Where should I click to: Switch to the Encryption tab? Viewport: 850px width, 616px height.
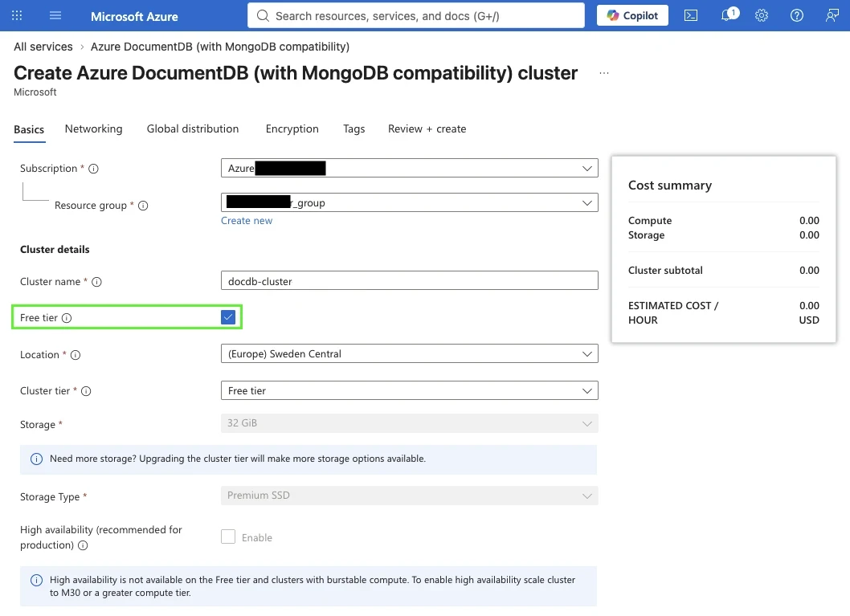[292, 129]
